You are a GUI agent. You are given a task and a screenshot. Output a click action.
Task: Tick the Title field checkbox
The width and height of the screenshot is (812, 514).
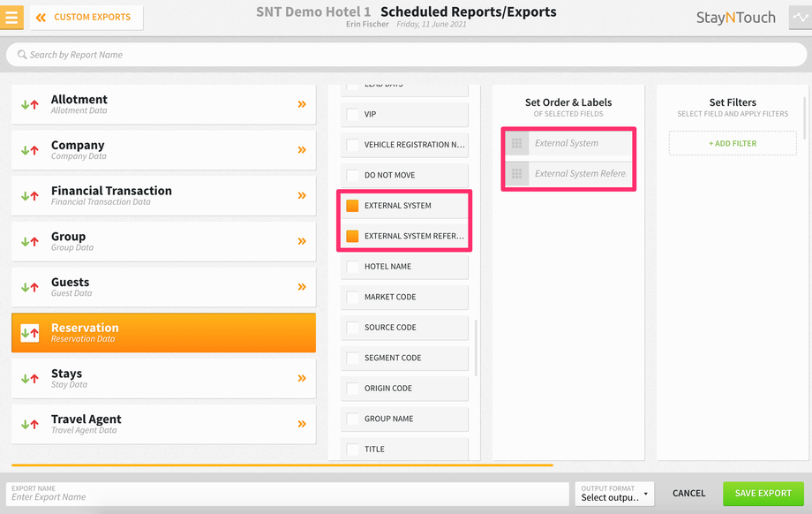352,450
